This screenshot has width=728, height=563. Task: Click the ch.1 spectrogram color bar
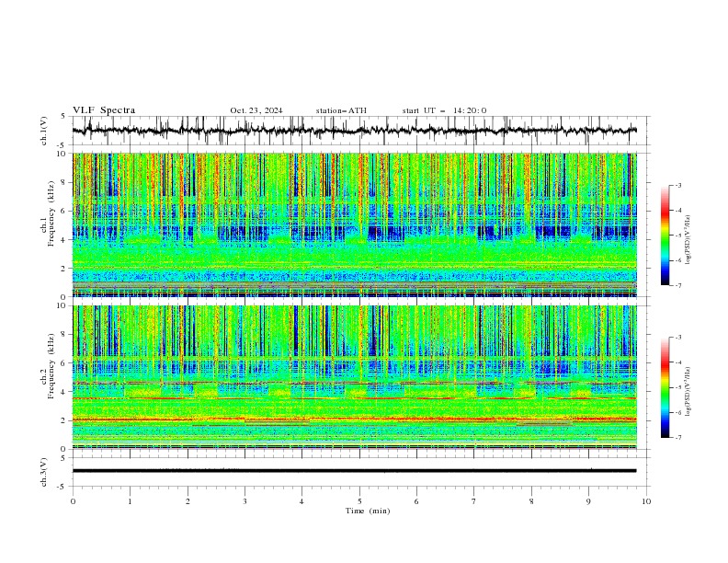665,236
